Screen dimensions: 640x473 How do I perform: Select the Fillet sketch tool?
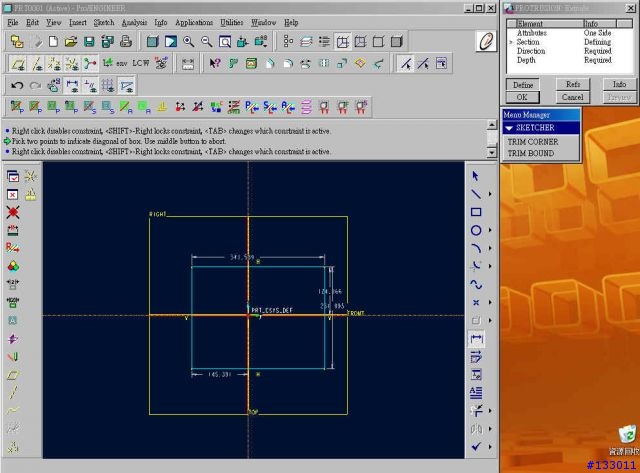click(476, 266)
